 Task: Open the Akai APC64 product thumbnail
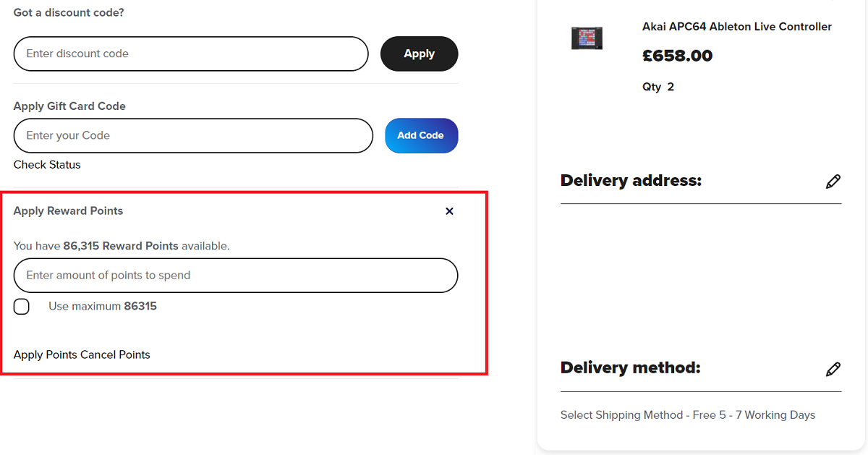point(587,38)
